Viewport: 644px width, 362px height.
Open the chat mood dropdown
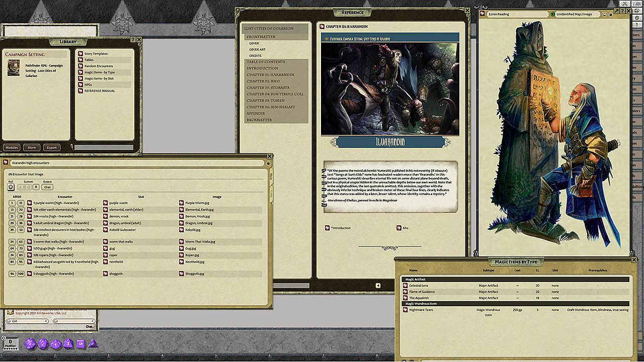pyautogui.click(x=73, y=321)
